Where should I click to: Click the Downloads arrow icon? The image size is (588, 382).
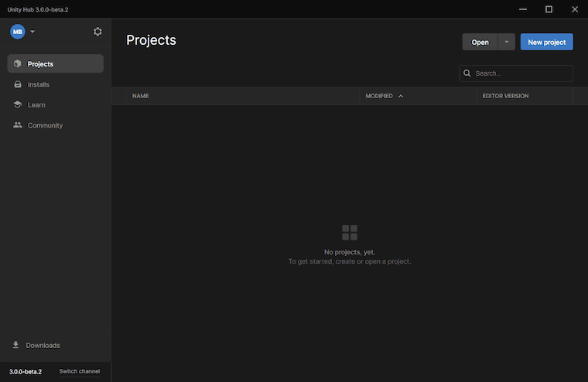[x=16, y=345]
